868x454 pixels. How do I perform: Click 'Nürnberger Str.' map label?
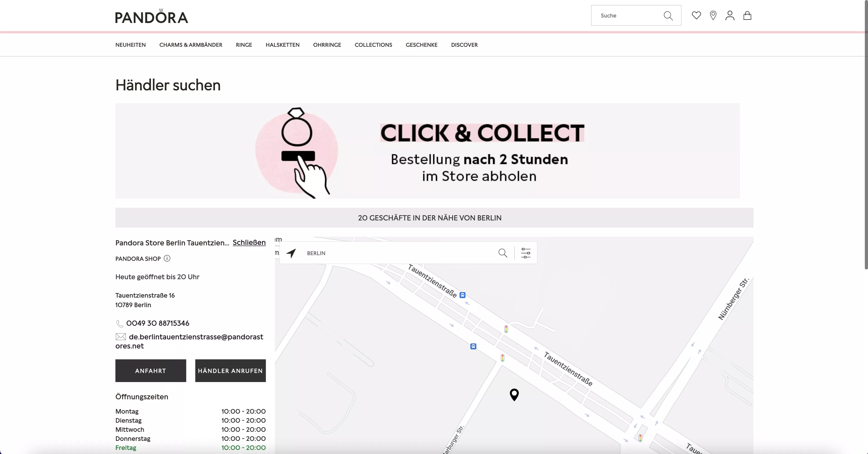click(x=733, y=299)
